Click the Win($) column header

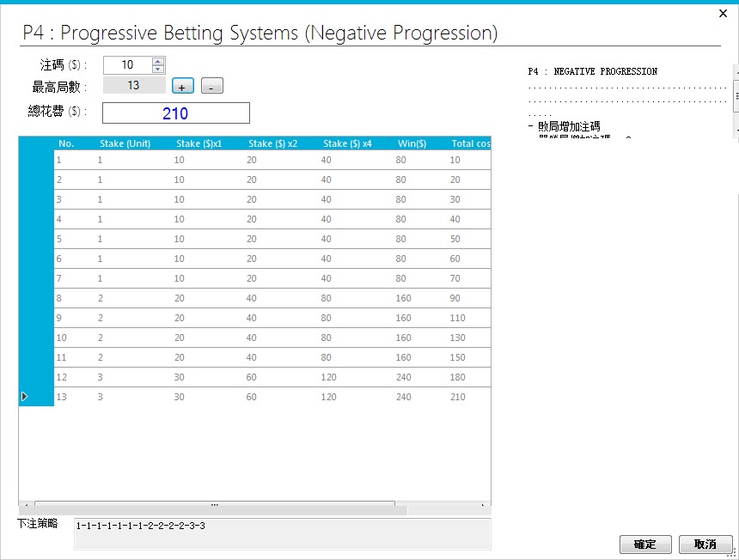click(x=412, y=143)
